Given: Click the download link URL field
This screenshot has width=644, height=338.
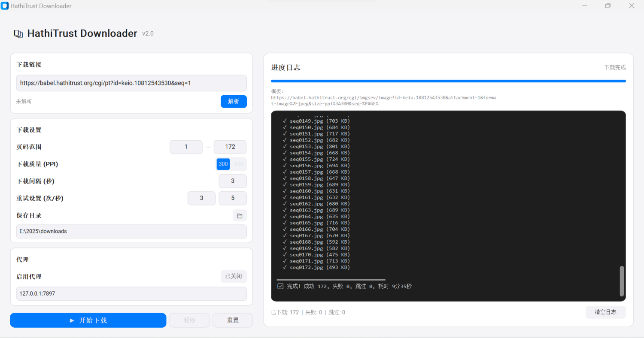Looking at the screenshot, I should pyautogui.click(x=131, y=83).
